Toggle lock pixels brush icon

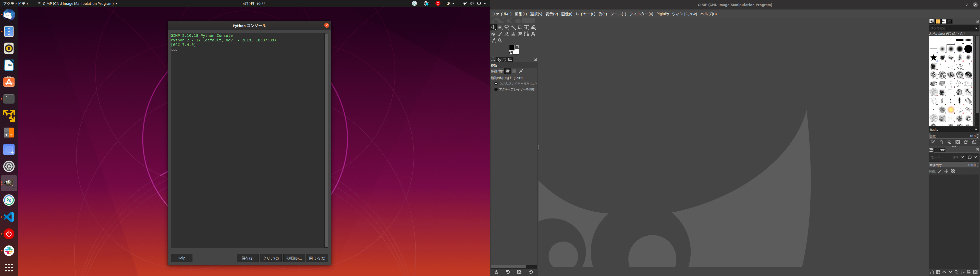pos(940,171)
